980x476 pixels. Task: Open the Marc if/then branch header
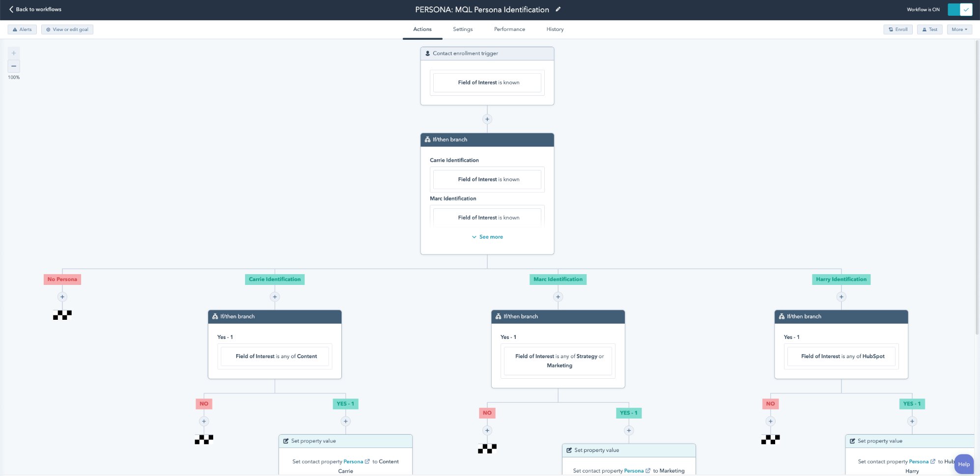tap(558, 316)
